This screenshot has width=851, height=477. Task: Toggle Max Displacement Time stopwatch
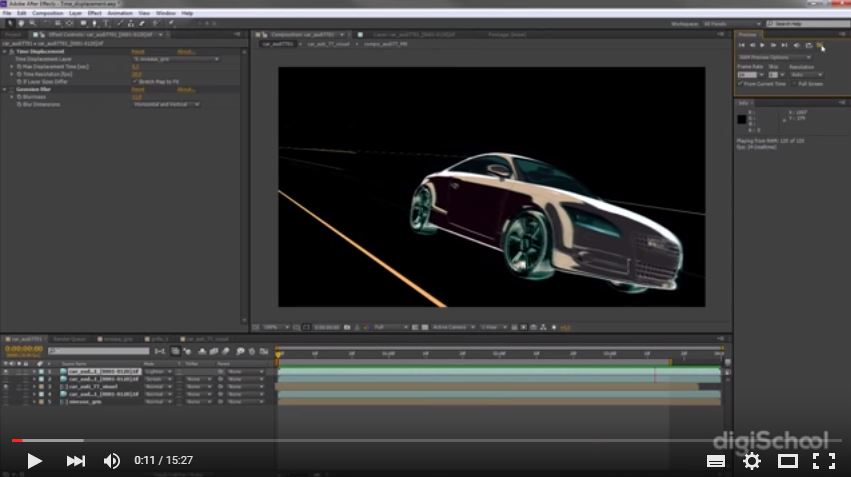(19, 67)
